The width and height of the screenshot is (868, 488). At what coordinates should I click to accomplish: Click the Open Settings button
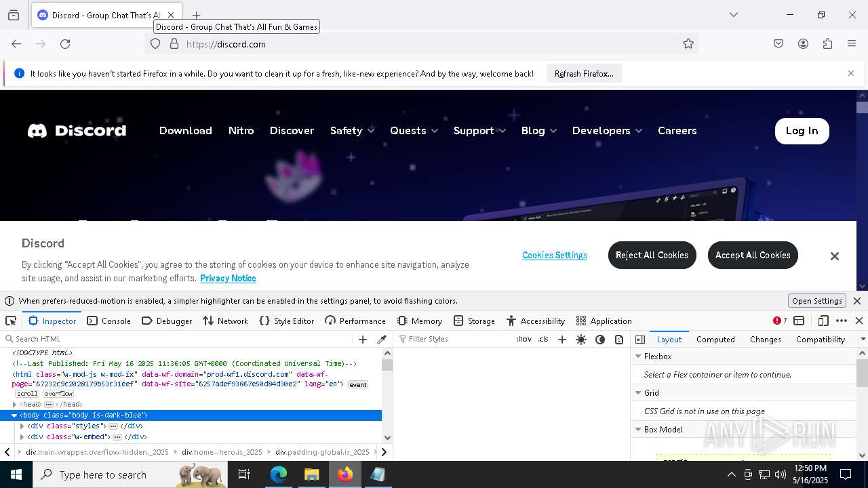click(x=817, y=301)
